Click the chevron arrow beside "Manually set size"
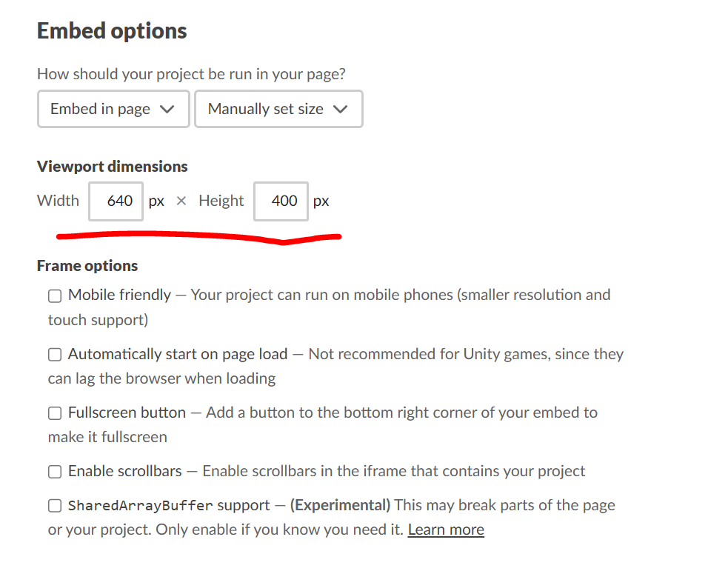 click(x=341, y=110)
